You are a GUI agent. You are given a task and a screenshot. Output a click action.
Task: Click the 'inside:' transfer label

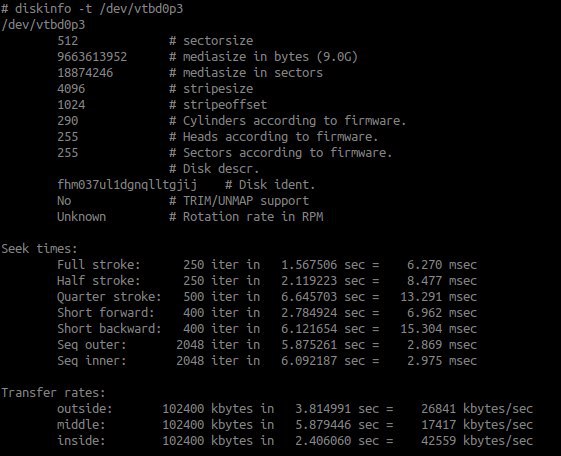[x=81, y=441]
